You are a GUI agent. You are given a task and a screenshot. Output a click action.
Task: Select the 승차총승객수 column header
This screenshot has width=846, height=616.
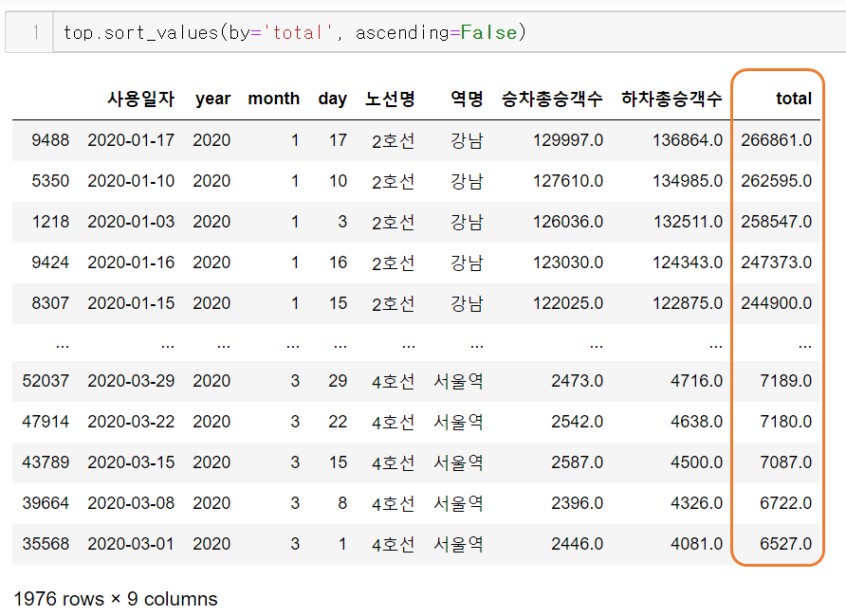(552, 99)
